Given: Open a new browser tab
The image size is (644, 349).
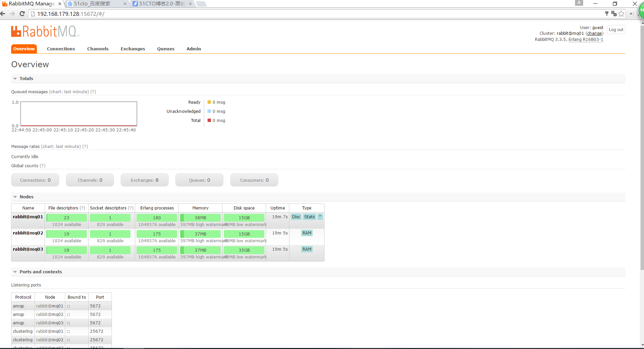Looking at the screenshot, I should click(x=201, y=4).
